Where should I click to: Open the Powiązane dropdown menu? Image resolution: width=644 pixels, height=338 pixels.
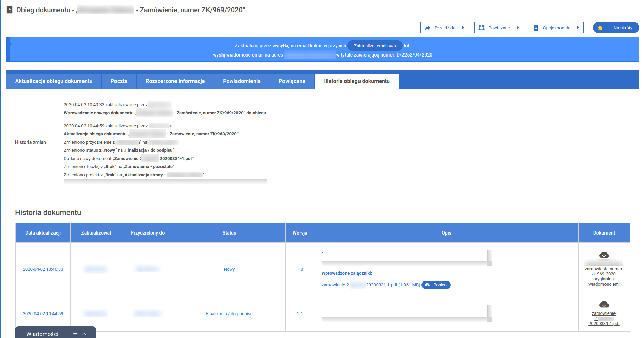499,28
